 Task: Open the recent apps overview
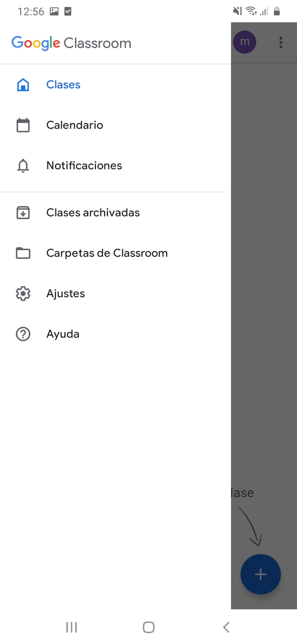pos(71,627)
